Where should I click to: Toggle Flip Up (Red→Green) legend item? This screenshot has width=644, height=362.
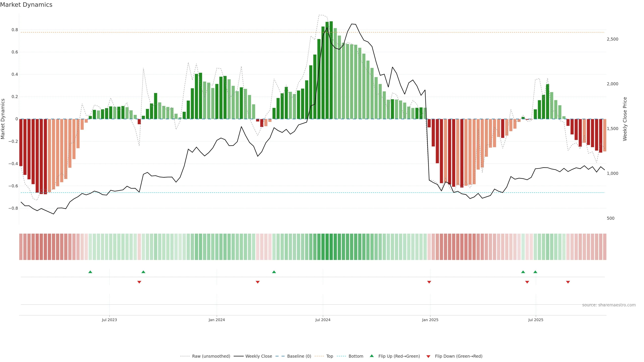coord(399,356)
